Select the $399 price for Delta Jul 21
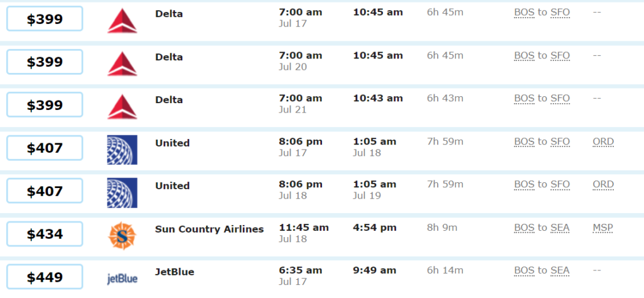Image resolution: width=644 pixels, height=298 pixels. click(x=45, y=105)
